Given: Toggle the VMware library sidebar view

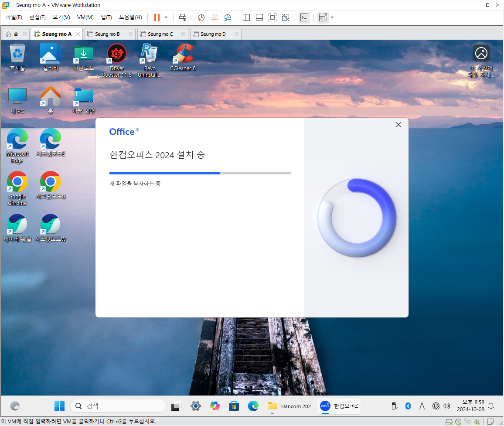Looking at the screenshot, I should point(246,17).
